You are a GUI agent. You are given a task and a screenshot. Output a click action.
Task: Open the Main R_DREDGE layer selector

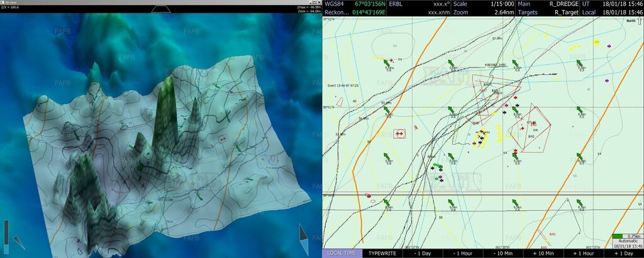(547, 4)
